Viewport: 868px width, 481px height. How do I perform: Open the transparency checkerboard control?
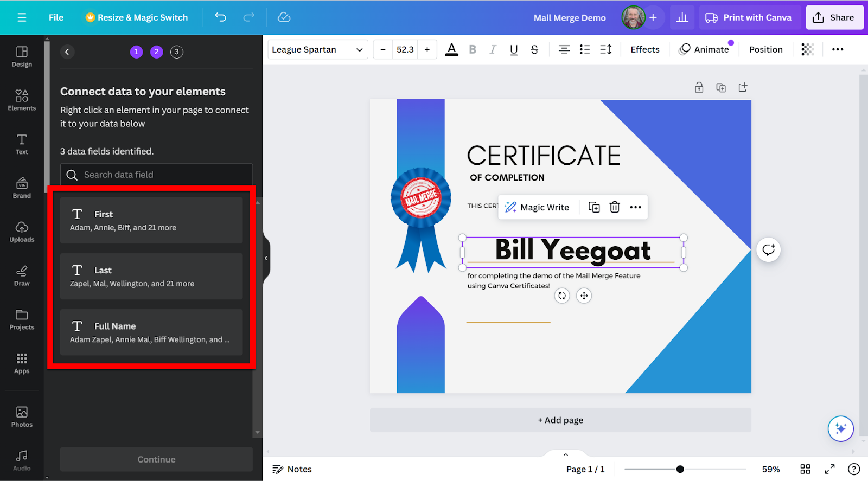tap(807, 49)
